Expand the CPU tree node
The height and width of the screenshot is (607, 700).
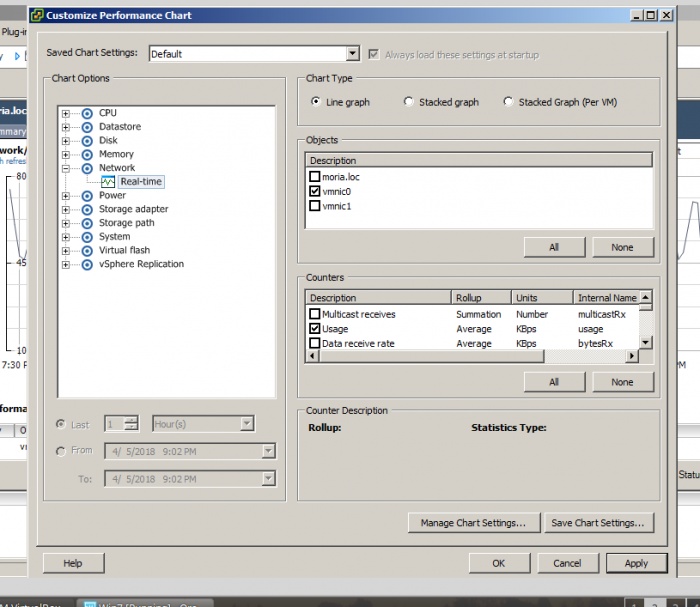point(66,113)
